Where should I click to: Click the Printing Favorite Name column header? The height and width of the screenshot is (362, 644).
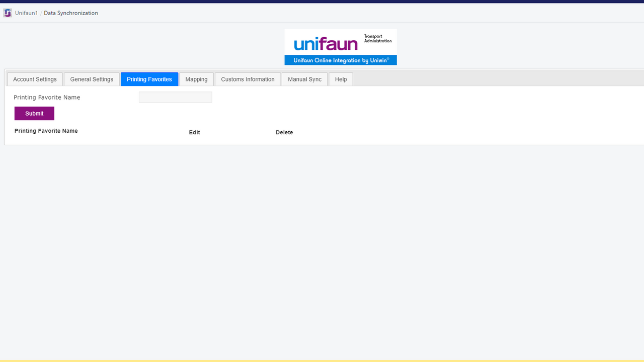[x=46, y=131]
